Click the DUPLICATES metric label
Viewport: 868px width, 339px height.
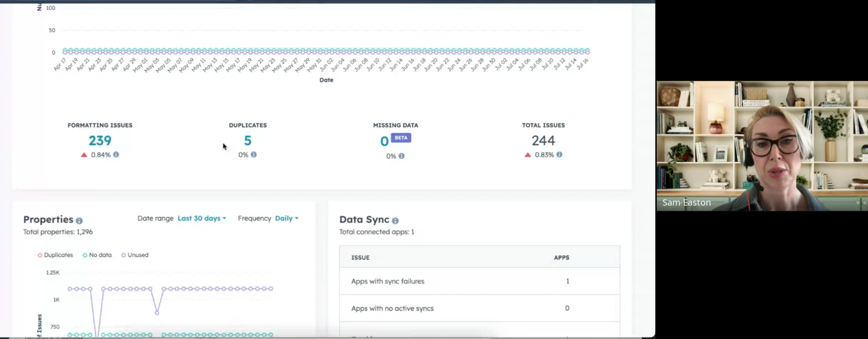coord(248,125)
